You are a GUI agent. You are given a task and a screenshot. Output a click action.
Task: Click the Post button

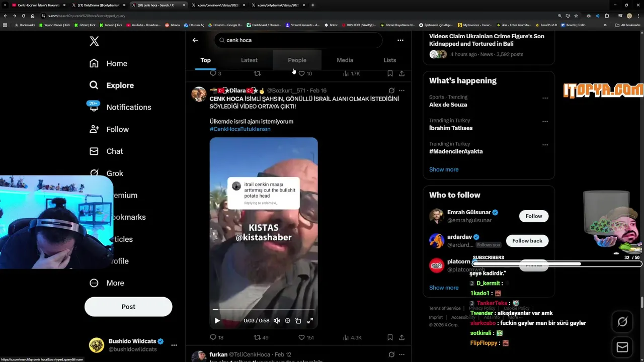(x=128, y=307)
